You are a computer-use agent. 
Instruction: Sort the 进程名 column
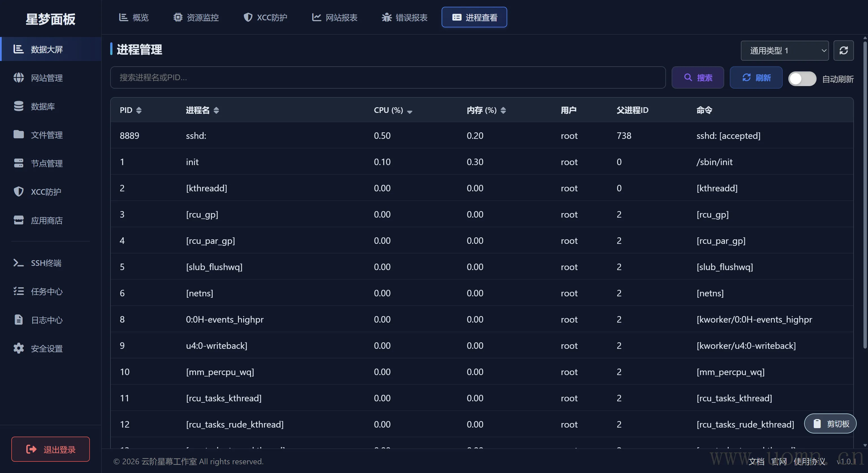[x=216, y=110]
